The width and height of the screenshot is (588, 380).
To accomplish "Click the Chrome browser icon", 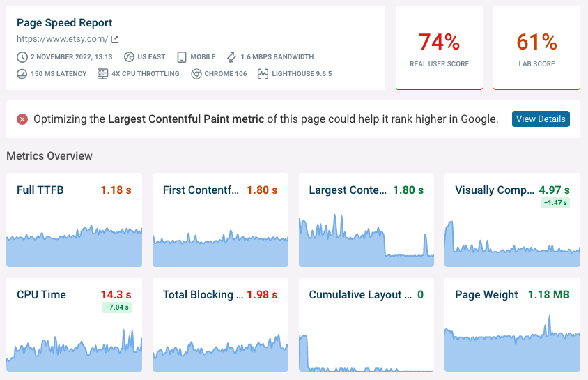I will 196,74.
